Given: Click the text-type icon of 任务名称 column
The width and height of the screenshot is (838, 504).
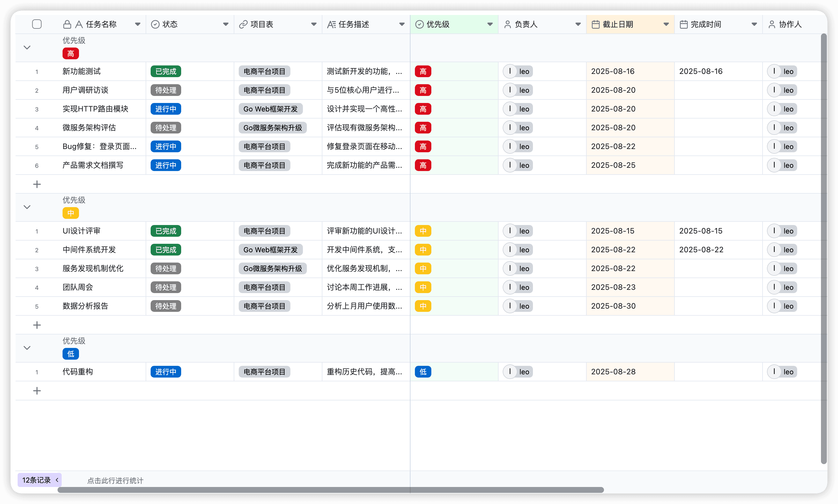Looking at the screenshot, I should [79, 24].
